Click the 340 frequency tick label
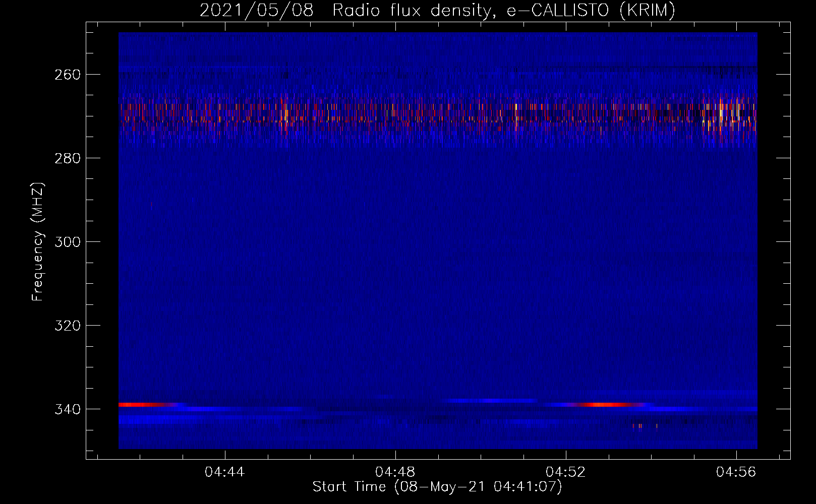The height and width of the screenshot is (504, 816). (x=68, y=409)
